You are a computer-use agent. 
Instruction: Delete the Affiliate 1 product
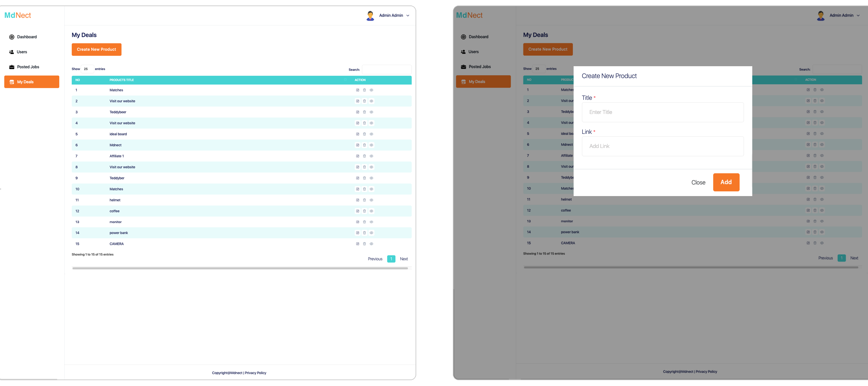click(x=364, y=156)
